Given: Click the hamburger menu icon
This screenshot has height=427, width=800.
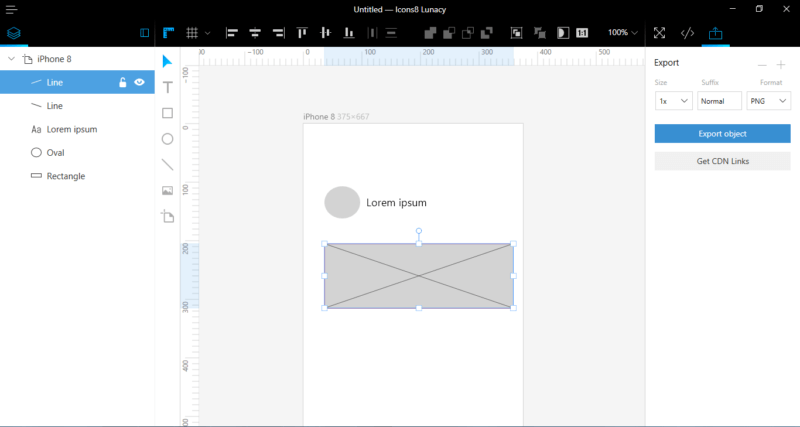Looking at the screenshot, I should 12,9.
